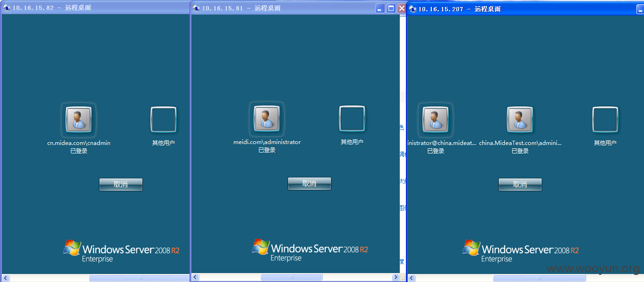
Task: Choose 其他用户 tile in the 10.16.15.81 window
Action: click(352, 119)
